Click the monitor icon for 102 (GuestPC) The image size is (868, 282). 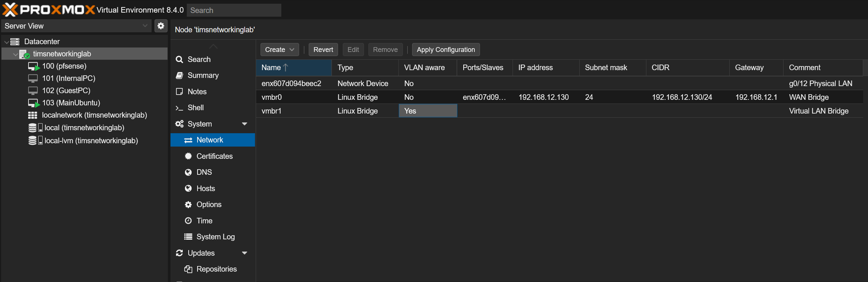33,91
